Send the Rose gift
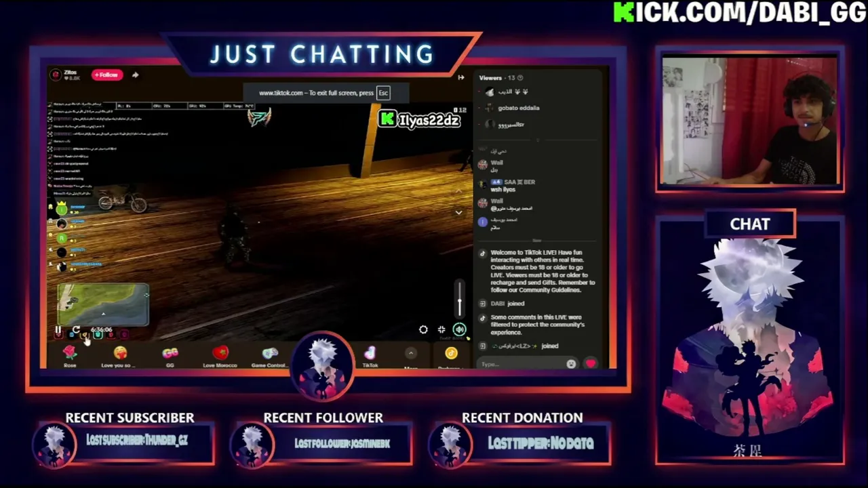 70,356
